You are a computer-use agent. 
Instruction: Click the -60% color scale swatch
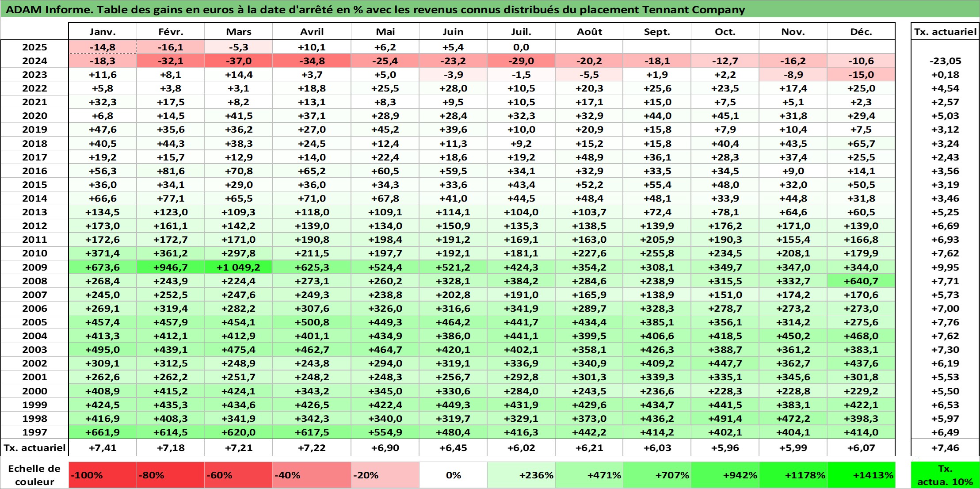tap(239, 475)
